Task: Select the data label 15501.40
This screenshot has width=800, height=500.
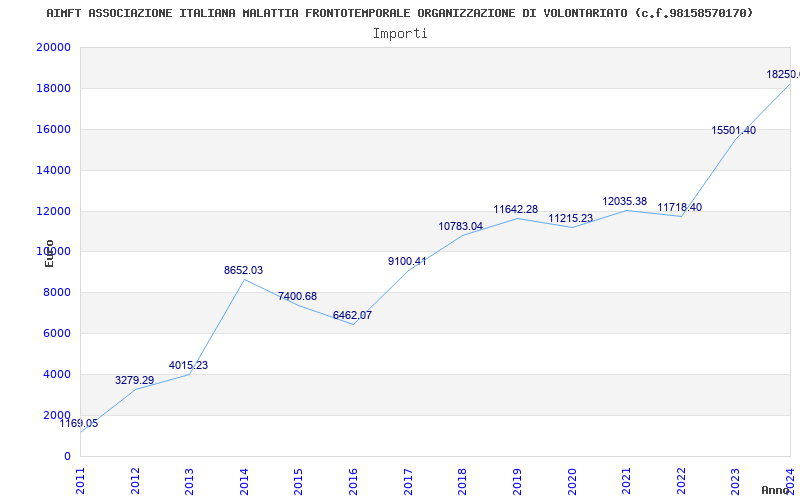Action: pos(734,131)
